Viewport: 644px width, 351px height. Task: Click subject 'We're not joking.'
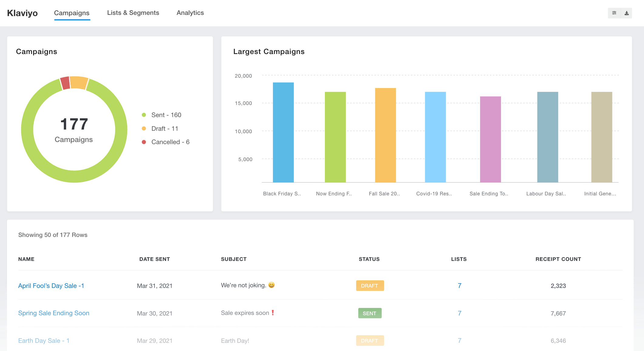click(x=244, y=285)
